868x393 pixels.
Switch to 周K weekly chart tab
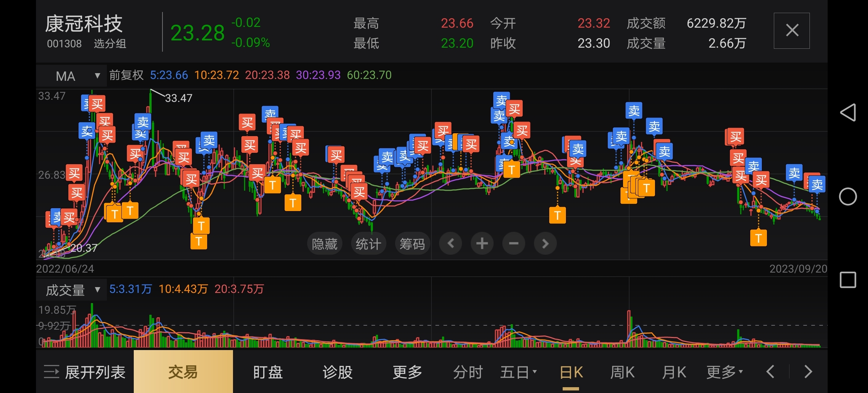(x=622, y=372)
